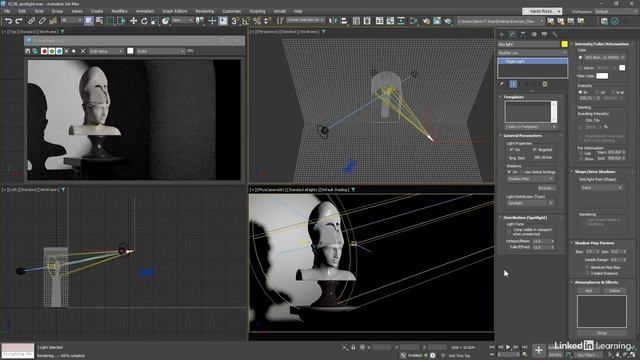Click the Filter Color white swatch
640x360 pixels.
pyautogui.click(x=602, y=76)
